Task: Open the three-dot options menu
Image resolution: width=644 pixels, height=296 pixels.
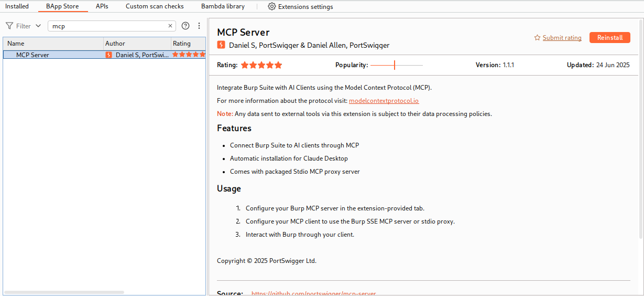Action: coord(199,26)
